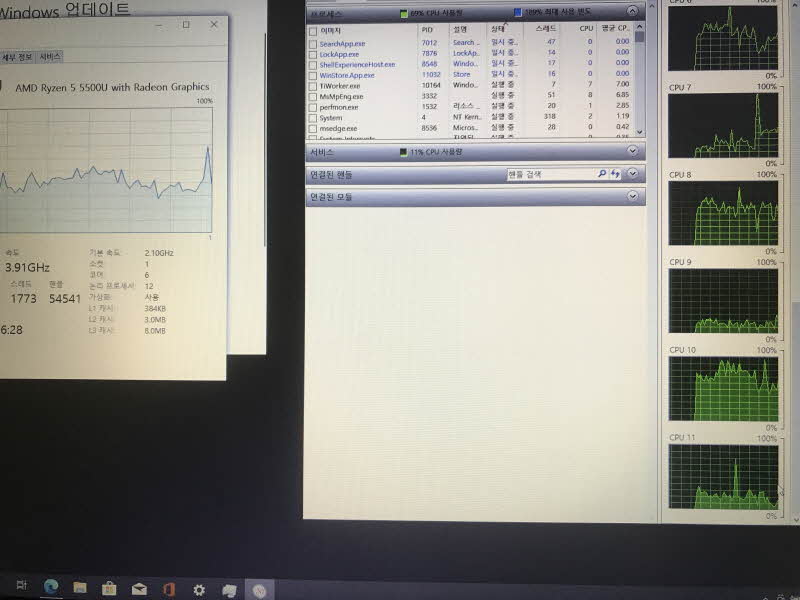Select the SearchApp.exe process name
This screenshot has width=800, height=600.
(x=342, y=44)
